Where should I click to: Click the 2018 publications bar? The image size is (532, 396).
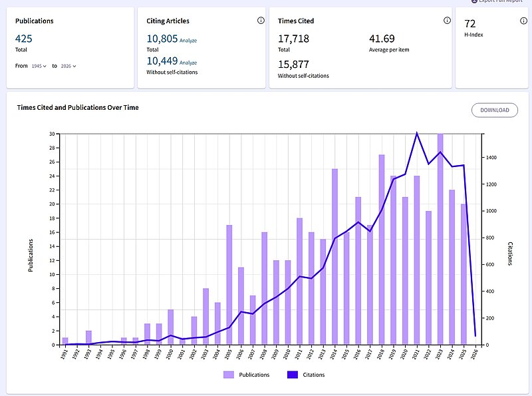pyautogui.click(x=382, y=250)
